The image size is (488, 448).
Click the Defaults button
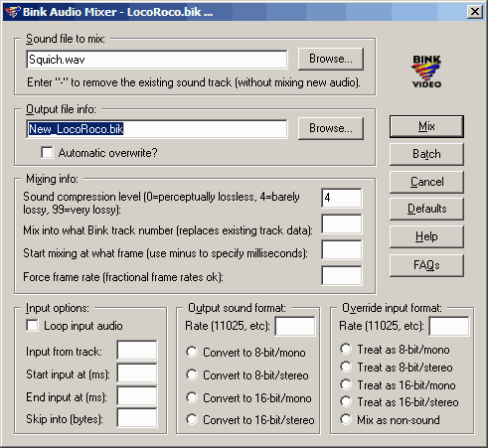(x=426, y=209)
